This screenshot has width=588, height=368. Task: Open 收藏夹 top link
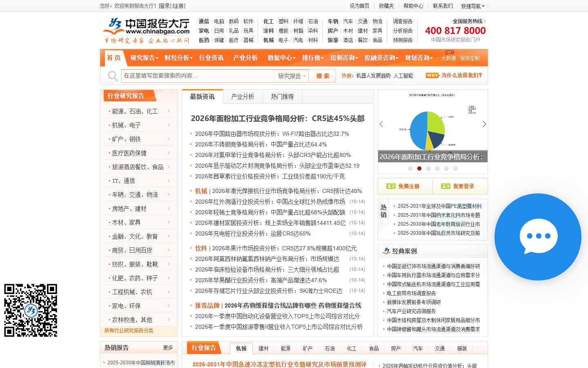pos(386,6)
